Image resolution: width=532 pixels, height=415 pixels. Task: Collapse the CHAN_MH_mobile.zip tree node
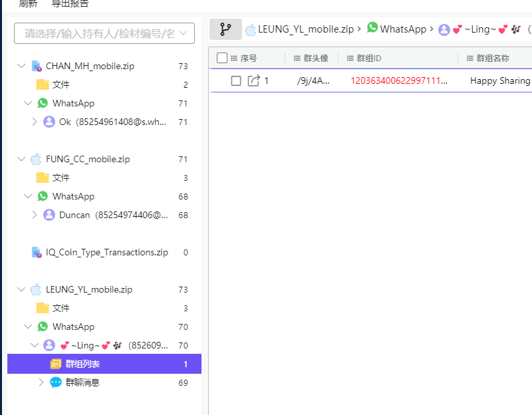point(21,66)
